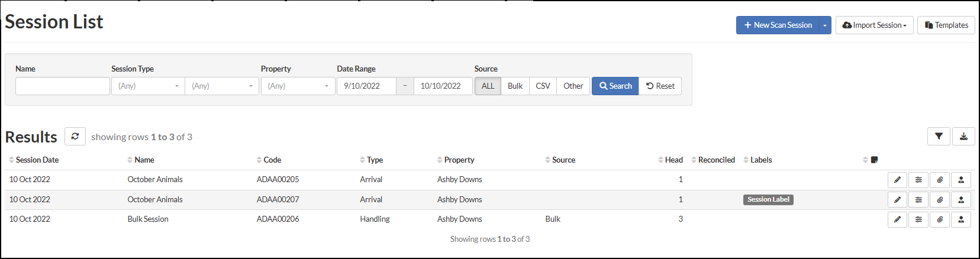Click the Name filter text field

pos(63,86)
